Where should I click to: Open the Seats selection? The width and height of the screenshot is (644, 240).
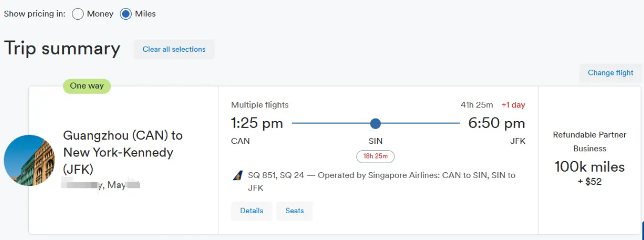coord(294,211)
